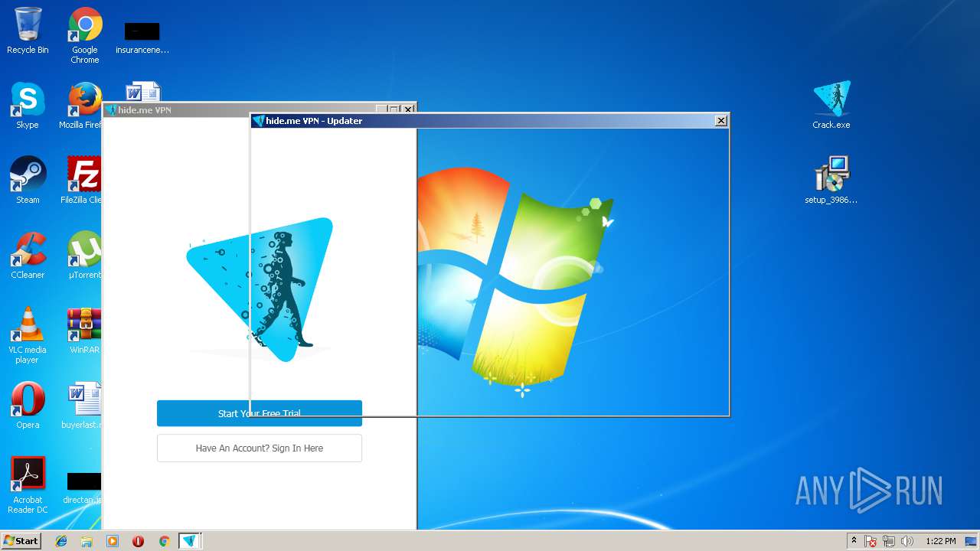
Task: Open the Recycle Bin desktop icon
Action: tap(28, 31)
